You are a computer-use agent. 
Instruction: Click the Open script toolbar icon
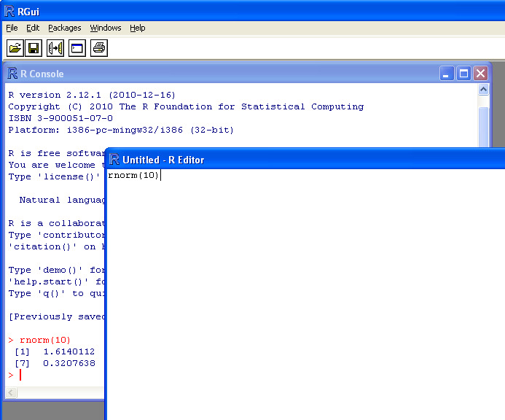point(15,48)
